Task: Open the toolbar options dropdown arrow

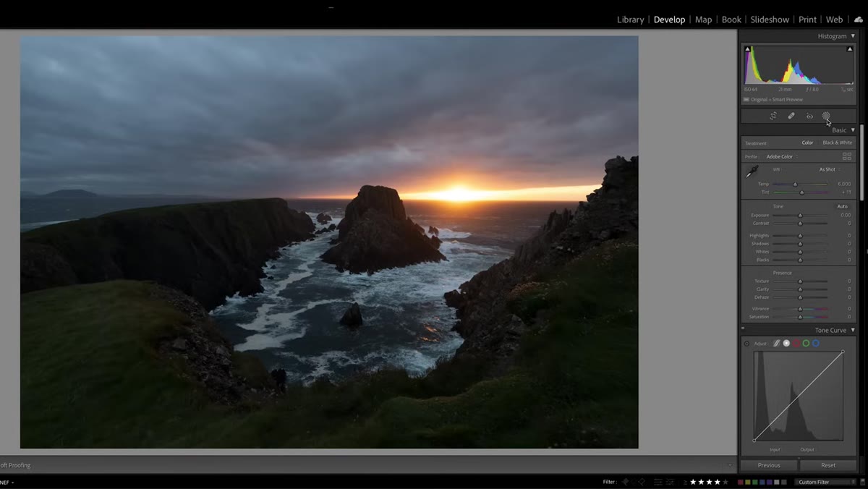Action: click(731, 465)
